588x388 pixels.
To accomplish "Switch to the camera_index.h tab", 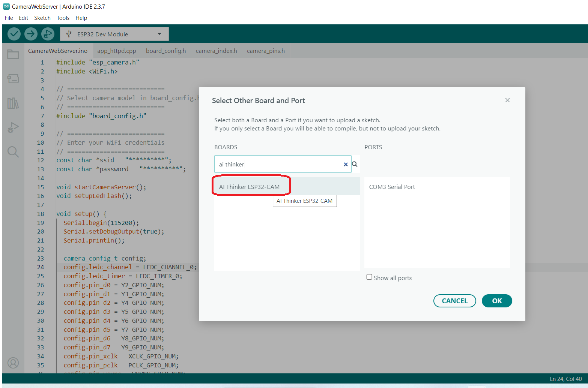I will pyautogui.click(x=217, y=51).
